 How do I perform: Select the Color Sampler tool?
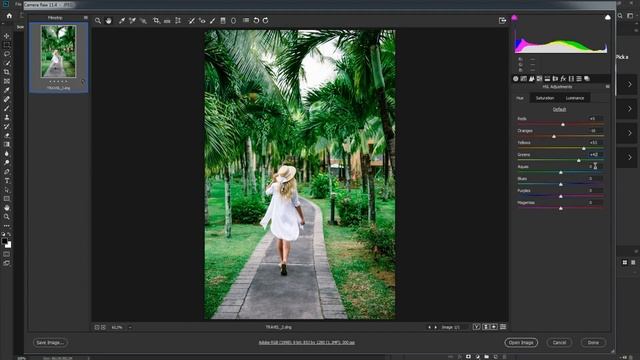click(132, 20)
